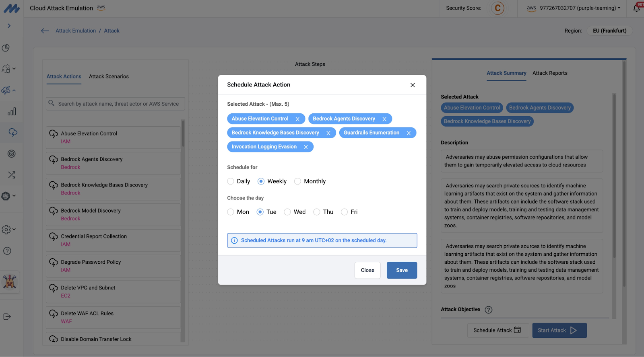Image resolution: width=644 pixels, height=357 pixels.
Task: Expand the sidebar with the chevron arrow
Action: point(9,26)
